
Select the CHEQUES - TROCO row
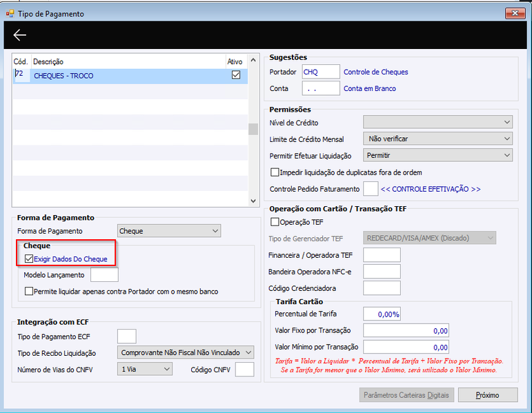[130, 76]
